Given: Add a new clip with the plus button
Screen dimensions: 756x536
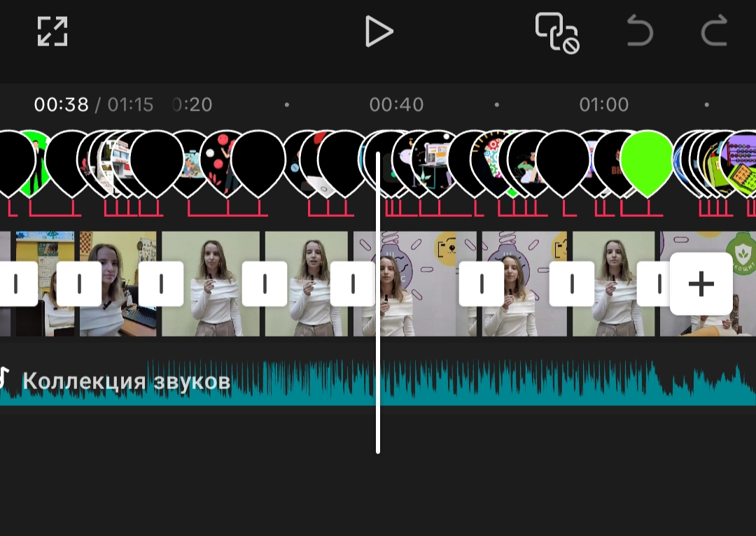Looking at the screenshot, I should [x=701, y=283].
